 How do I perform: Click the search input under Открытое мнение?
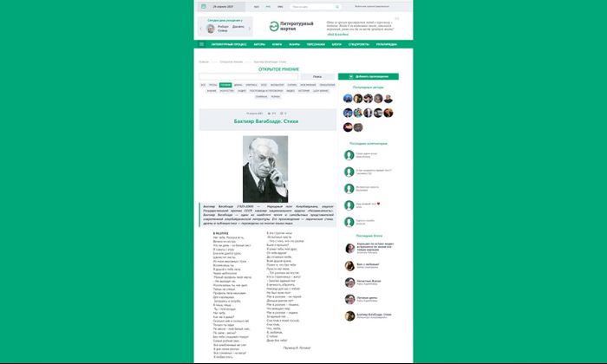[249, 76]
